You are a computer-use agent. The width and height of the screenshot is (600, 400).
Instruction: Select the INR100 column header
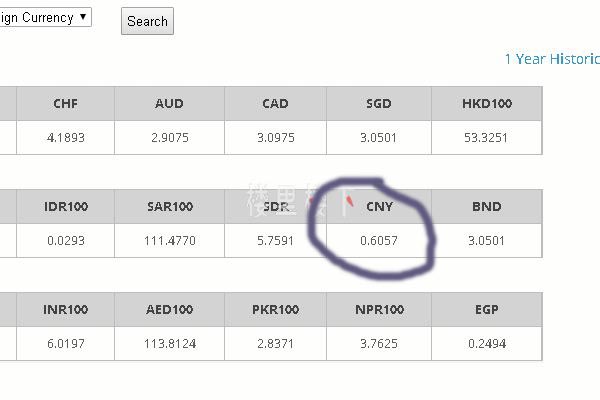click(x=66, y=310)
